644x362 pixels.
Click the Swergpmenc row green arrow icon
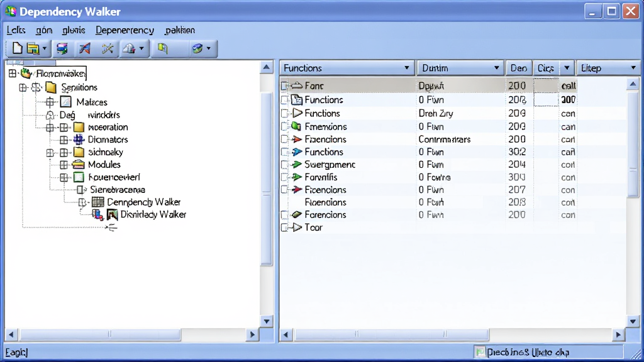tap(297, 165)
